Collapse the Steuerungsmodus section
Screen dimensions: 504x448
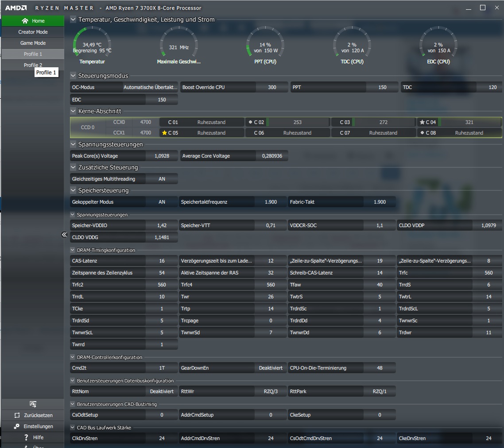[x=73, y=76]
